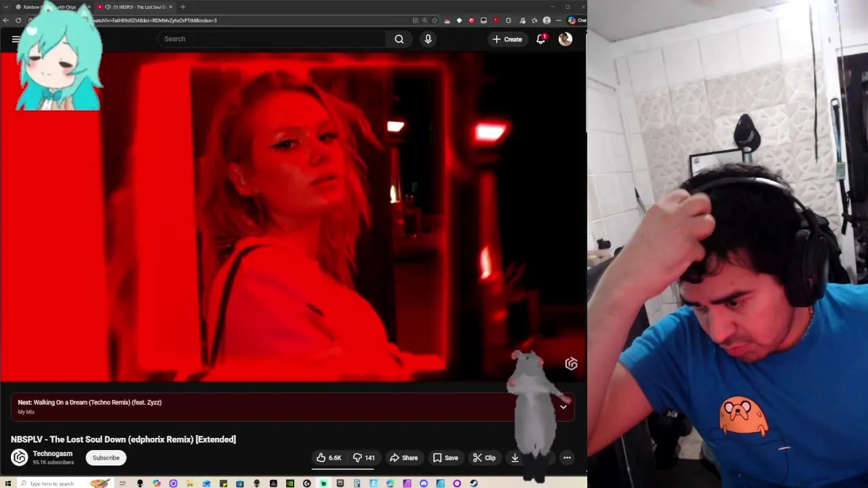The width and height of the screenshot is (868, 488).
Task: Open YouTube notifications bell
Action: (540, 39)
